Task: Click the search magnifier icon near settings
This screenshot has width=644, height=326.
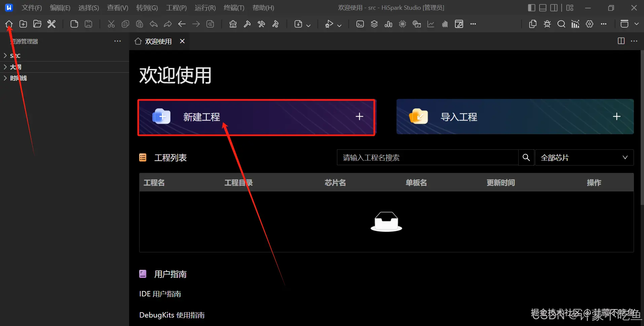Action: pos(562,24)
